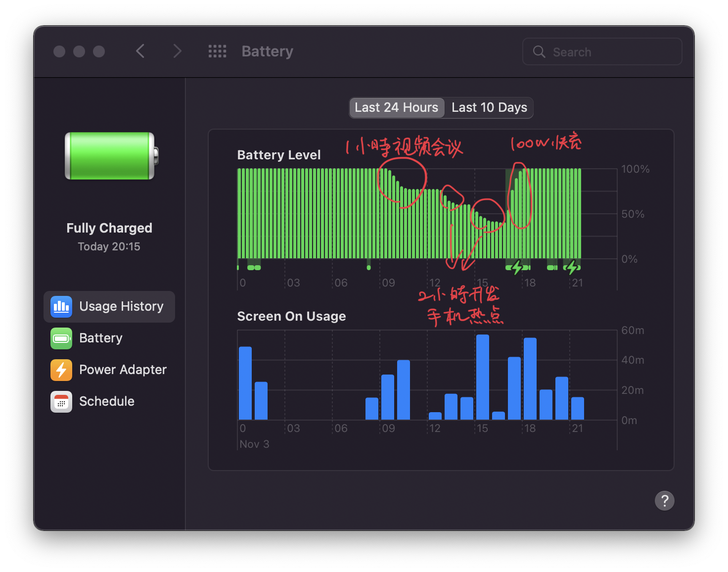728x572 pixels.
Task: Click the help question mark button
Action: pos(664,501)
